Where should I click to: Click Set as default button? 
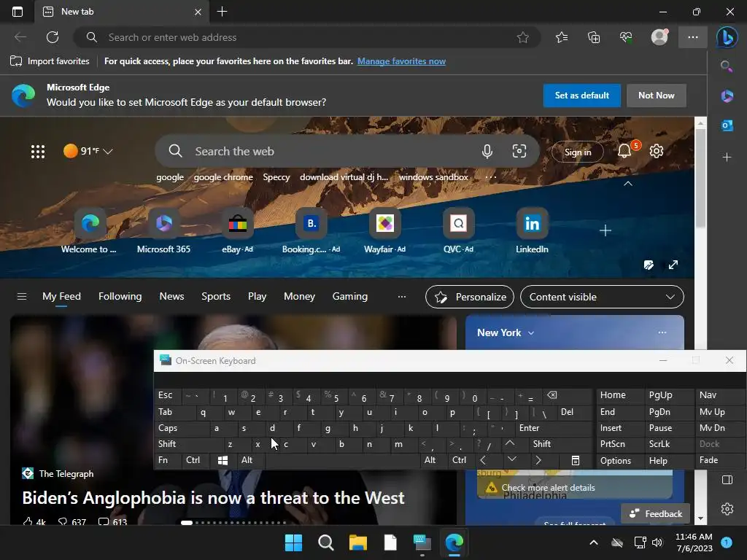[x=581, y=96]
